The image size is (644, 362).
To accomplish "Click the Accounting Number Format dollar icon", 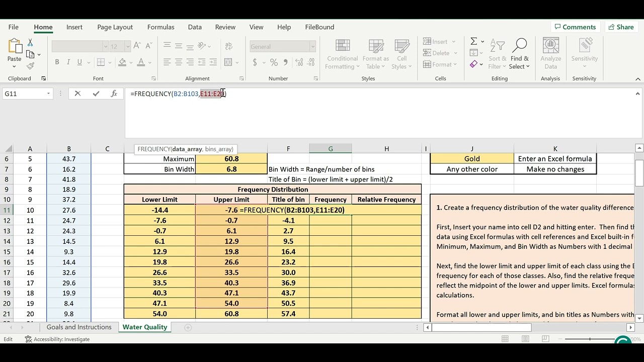I will (255, 62).
